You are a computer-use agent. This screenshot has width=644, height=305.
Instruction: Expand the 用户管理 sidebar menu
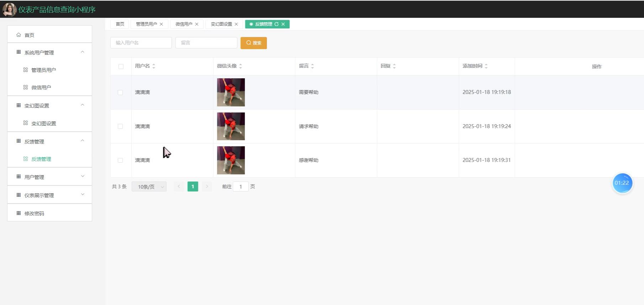(49, 177)
